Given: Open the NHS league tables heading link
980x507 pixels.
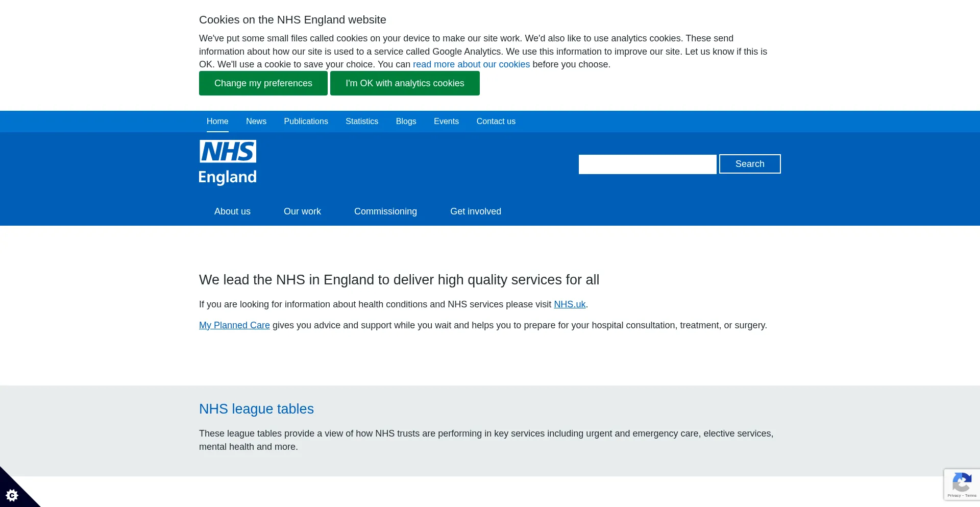Looking at the screenshot, I should click(x=256, y=409).
